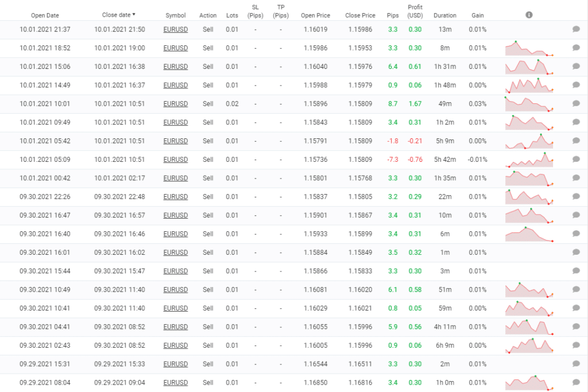Open comment icon for the 10.01.2021 00:42 trade
588x392 pixels.
pos(576,178)
